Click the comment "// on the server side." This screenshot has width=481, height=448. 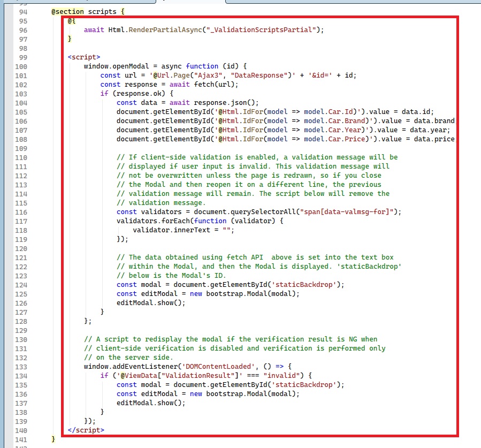tap(128, 357)
